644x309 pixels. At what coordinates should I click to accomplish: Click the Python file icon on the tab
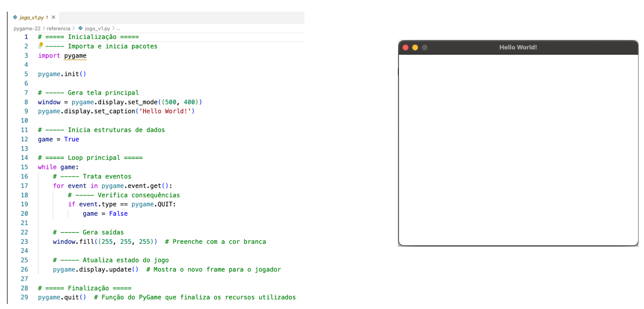(x=15, y=17)
